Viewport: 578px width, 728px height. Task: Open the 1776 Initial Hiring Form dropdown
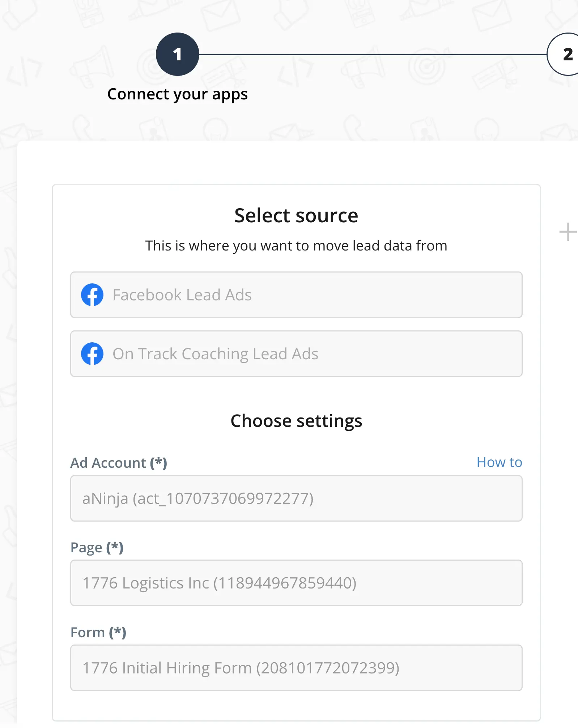(296, 668)
